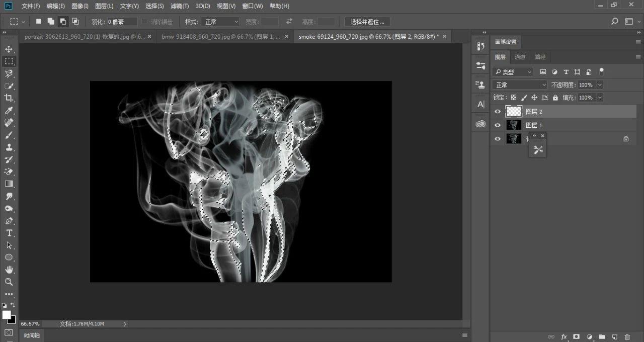Switch to the 通道 channels tab

(520, 57)
